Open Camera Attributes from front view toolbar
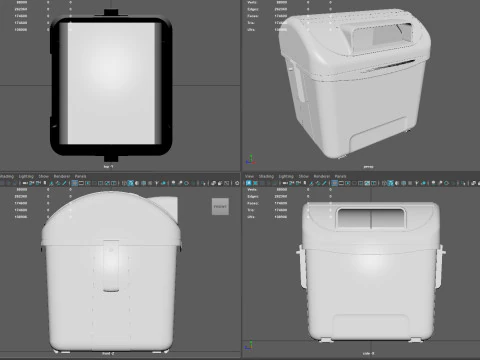The width and height of the screenshot is (480, 360). point(38,183)
